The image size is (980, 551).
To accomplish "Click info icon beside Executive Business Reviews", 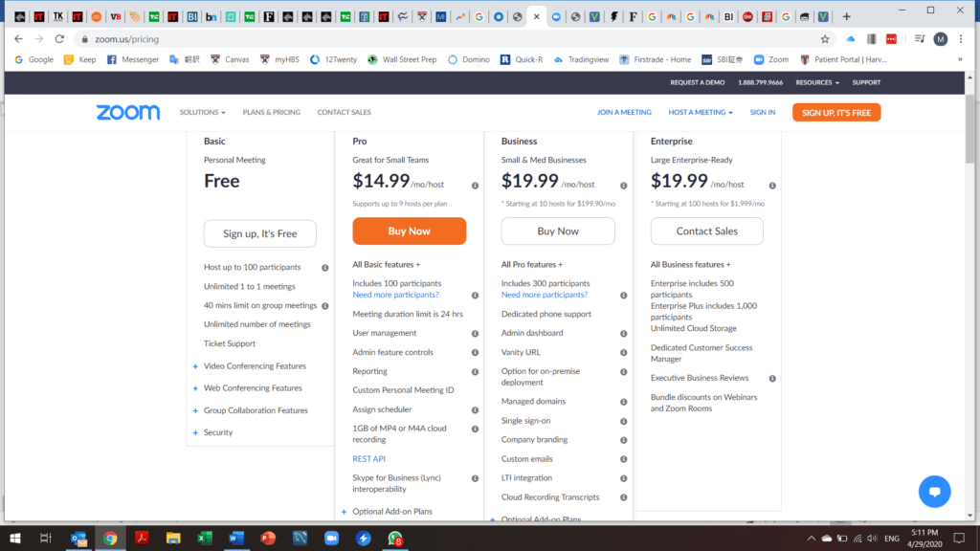I will click(772, 378).
